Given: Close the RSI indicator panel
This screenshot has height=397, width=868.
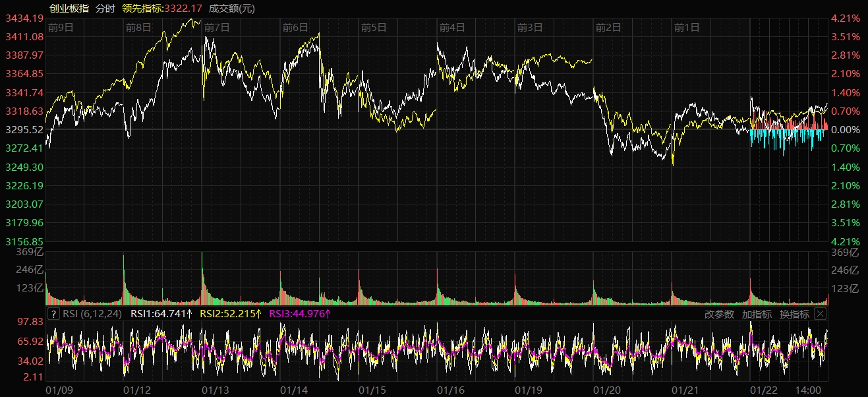Looking at the screenshot, I should [x=820, y=314].
